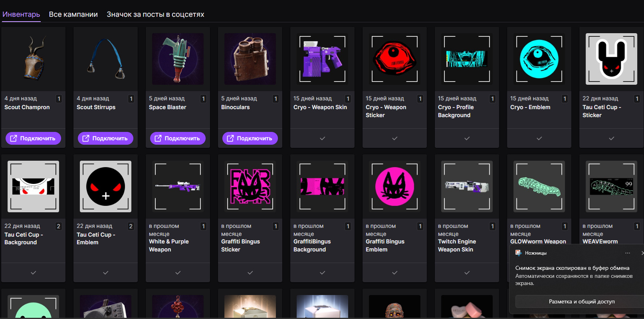Select the Инвентарь tab

coord(21,14)
